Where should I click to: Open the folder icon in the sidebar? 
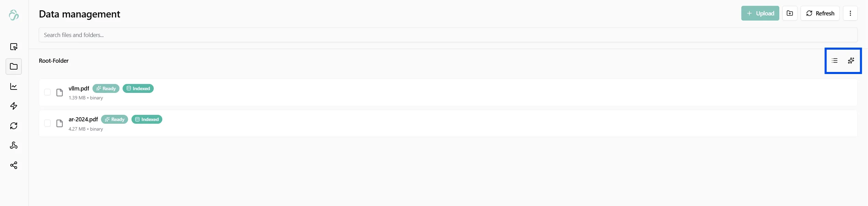pyautogui.click(x=14, y=66)
